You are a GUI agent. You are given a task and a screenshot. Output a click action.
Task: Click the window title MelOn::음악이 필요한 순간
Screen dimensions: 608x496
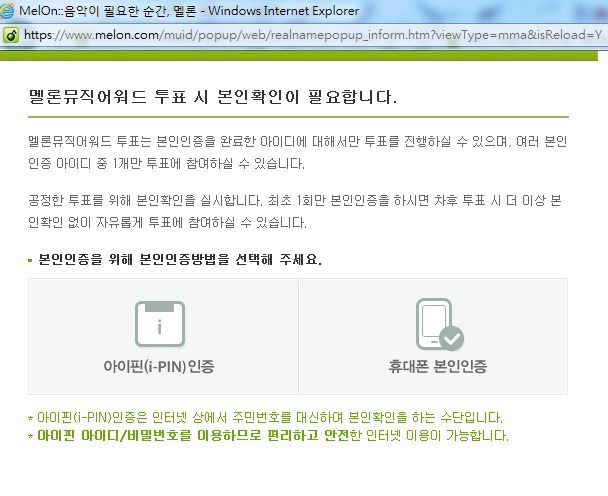pos(189,11)
